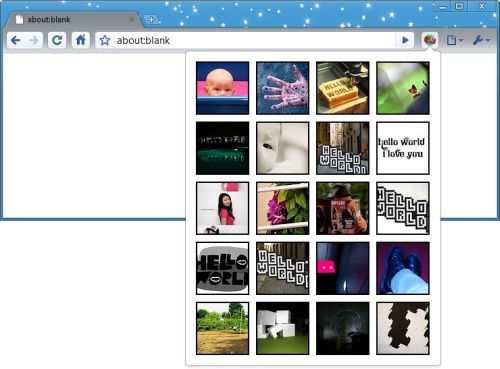Toggle the colorful extension icon in toolbar

click(430, 40)
